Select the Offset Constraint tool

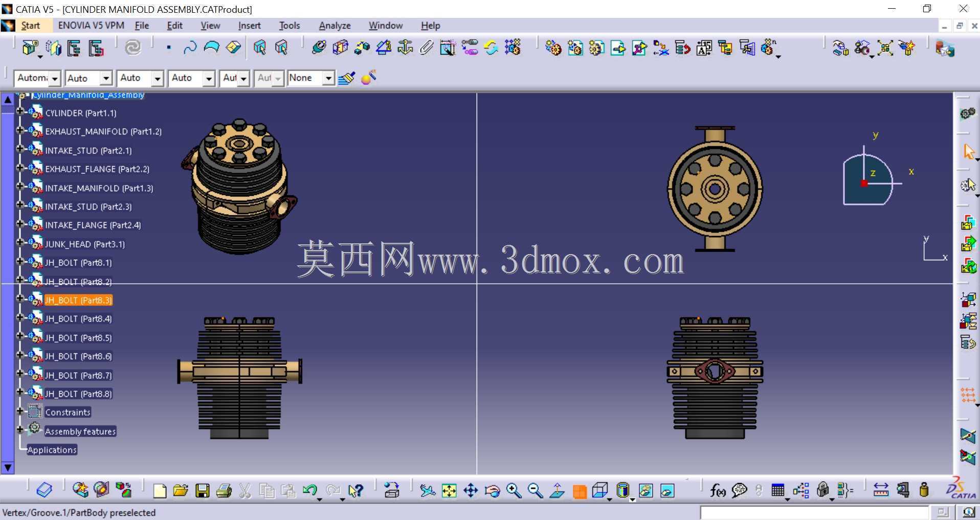point(362,48)
